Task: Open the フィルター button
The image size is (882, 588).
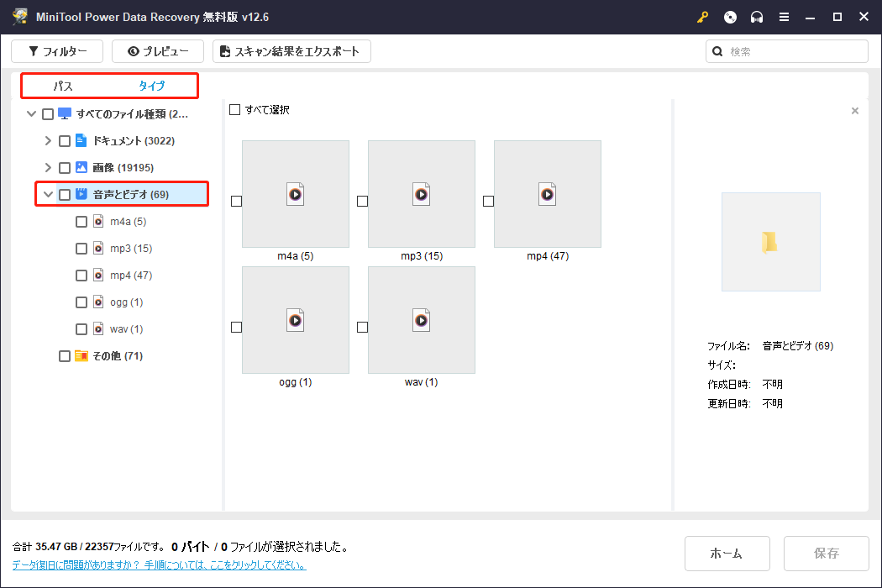Action: (x=57, y=51)
